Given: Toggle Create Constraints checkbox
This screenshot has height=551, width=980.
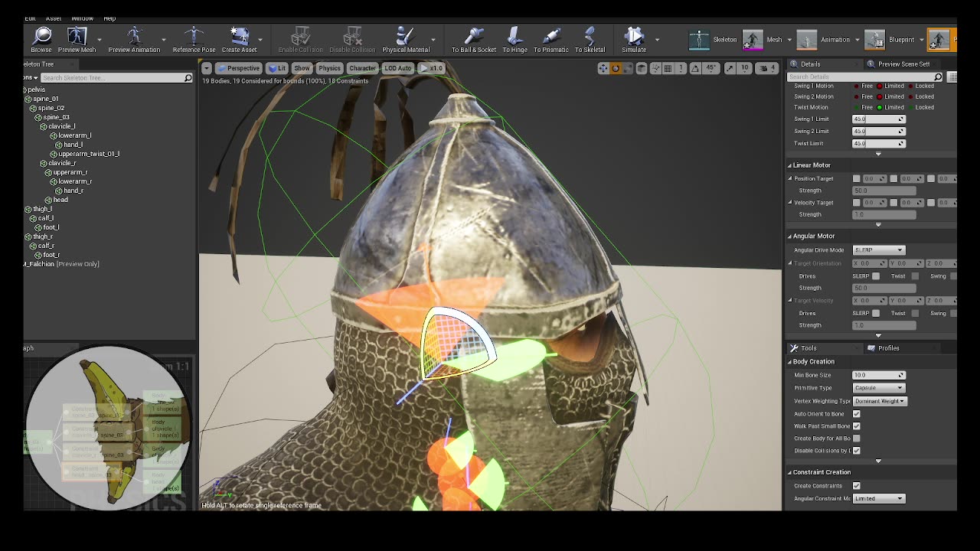Looking at the screenshot, I should (857, 486).
